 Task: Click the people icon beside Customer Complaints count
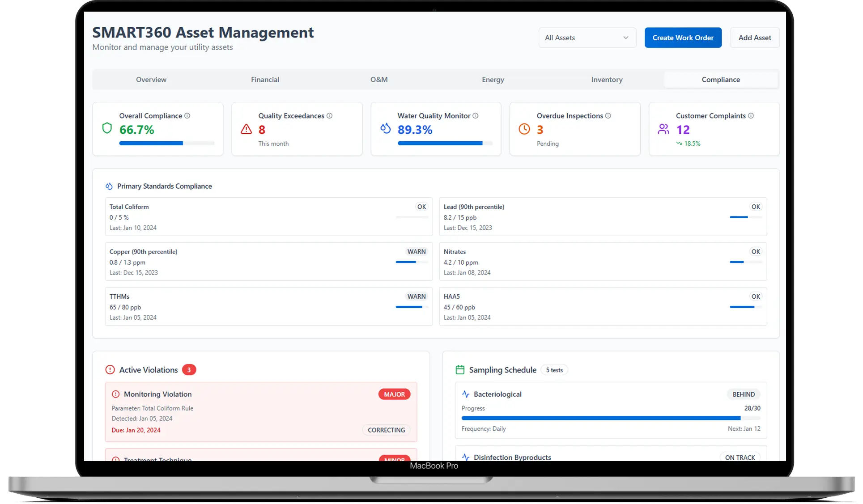tap(663, 128)
